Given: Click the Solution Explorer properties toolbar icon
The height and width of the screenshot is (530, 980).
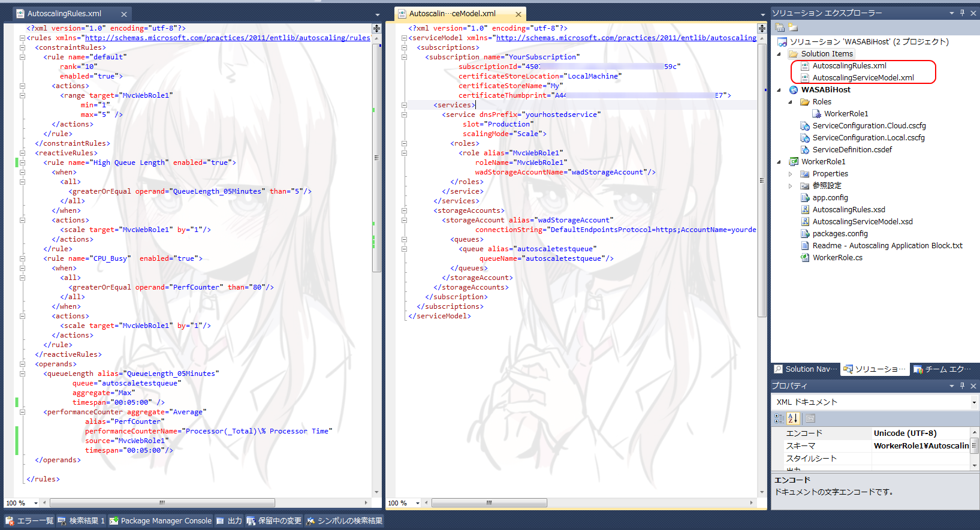Looking at the screenshot, I should (780, 27).
